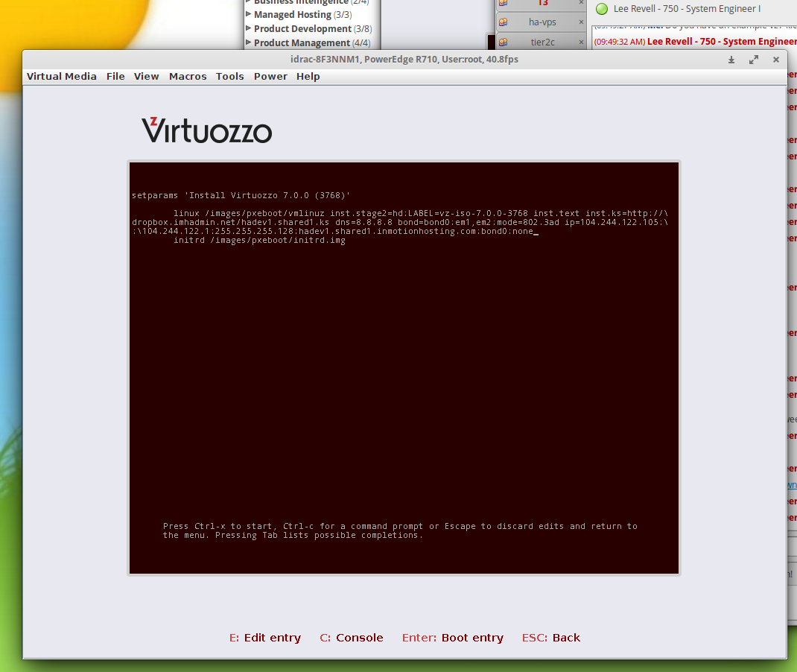Open the View menu
797x672 pixels.
pos(147,76)
